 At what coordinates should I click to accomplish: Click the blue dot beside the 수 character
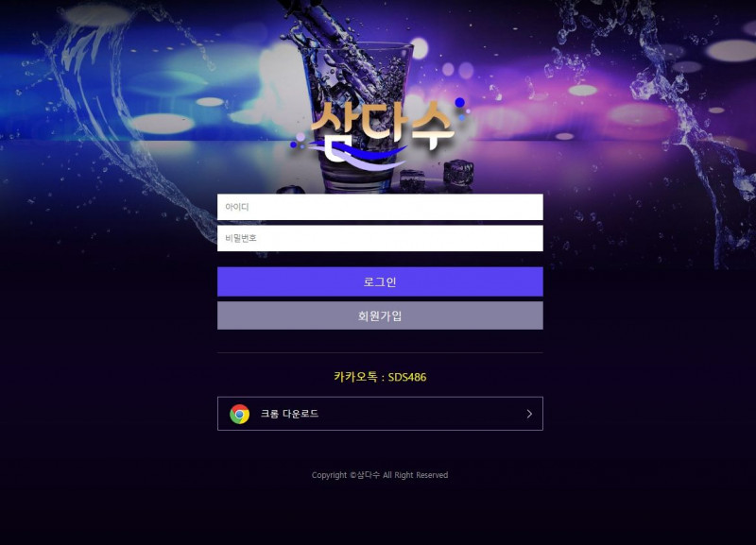click(x=460, y=102)
